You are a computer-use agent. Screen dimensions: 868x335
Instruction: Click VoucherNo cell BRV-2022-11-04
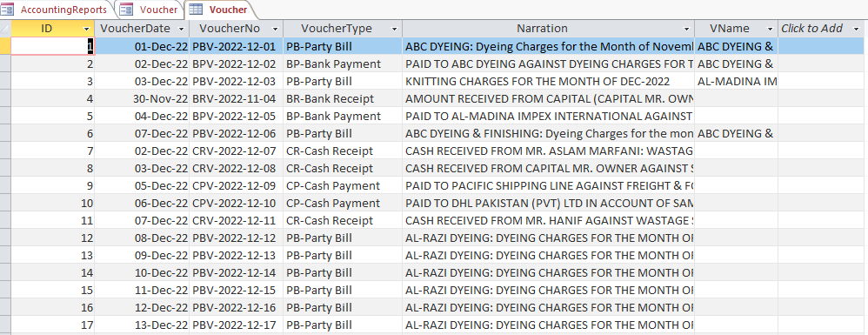click(237, 98)
